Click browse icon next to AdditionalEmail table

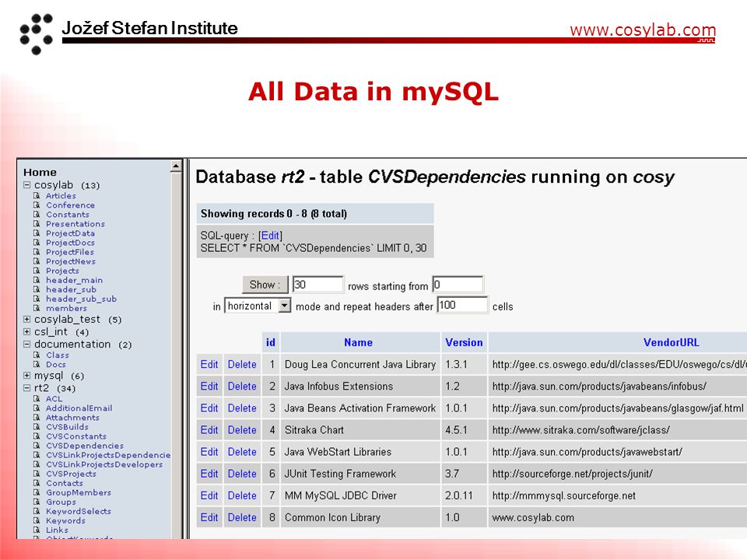[37, 408]
